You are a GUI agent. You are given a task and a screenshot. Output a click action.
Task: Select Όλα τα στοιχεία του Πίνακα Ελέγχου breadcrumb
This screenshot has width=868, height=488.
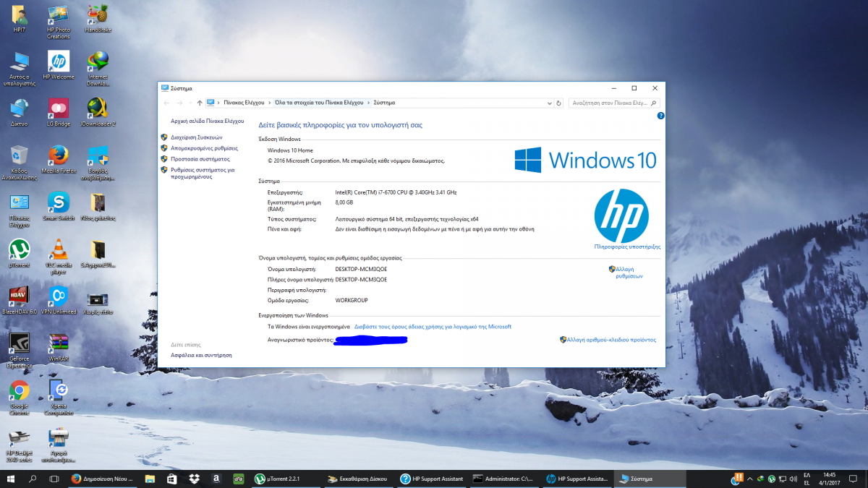(x=319, y=103)
